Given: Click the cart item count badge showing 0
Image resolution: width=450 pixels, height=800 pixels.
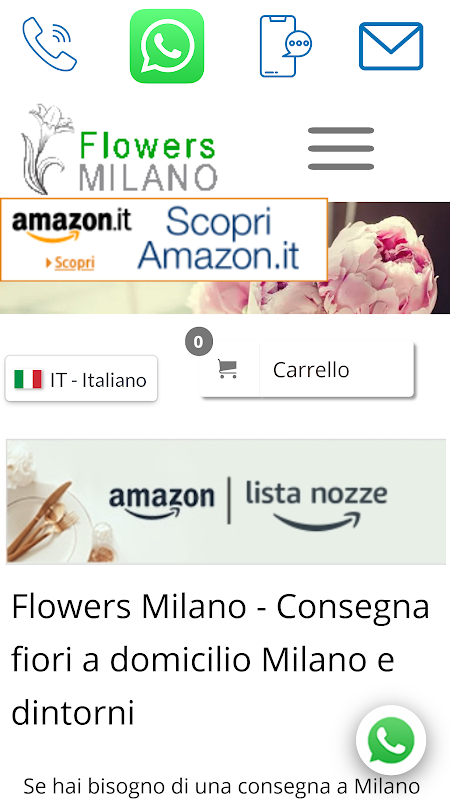Looking at the screenshot, I should click(198, 341).
